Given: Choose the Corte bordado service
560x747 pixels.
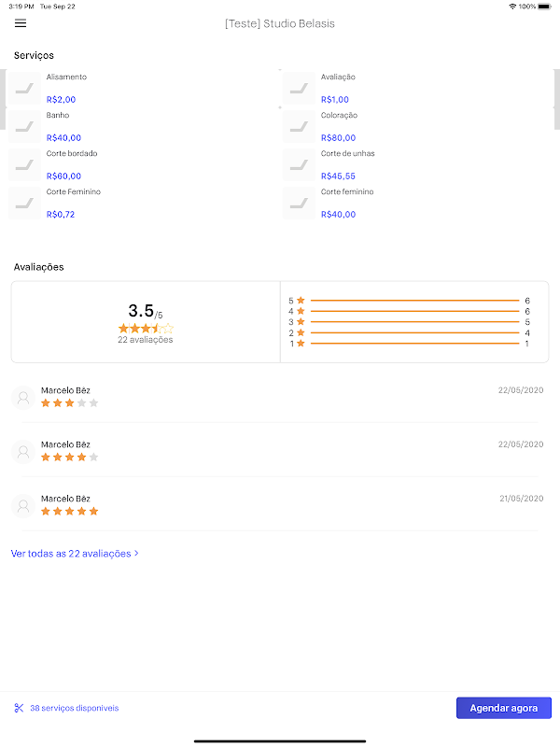Looking at the screenshot, I should click(x=72, y=164).
